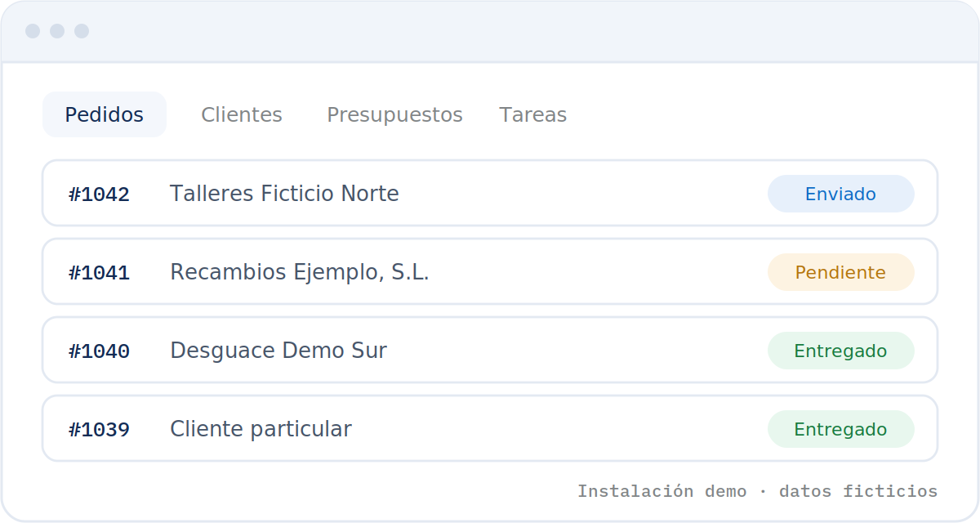Click the Talleres Ficticio Norte customer name
980x523 pixels.
click(284, 194)
